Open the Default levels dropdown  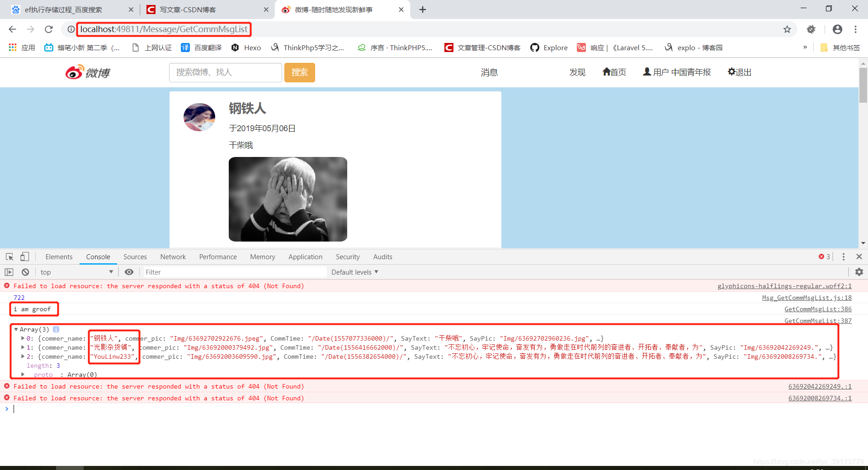pos(354,272)
